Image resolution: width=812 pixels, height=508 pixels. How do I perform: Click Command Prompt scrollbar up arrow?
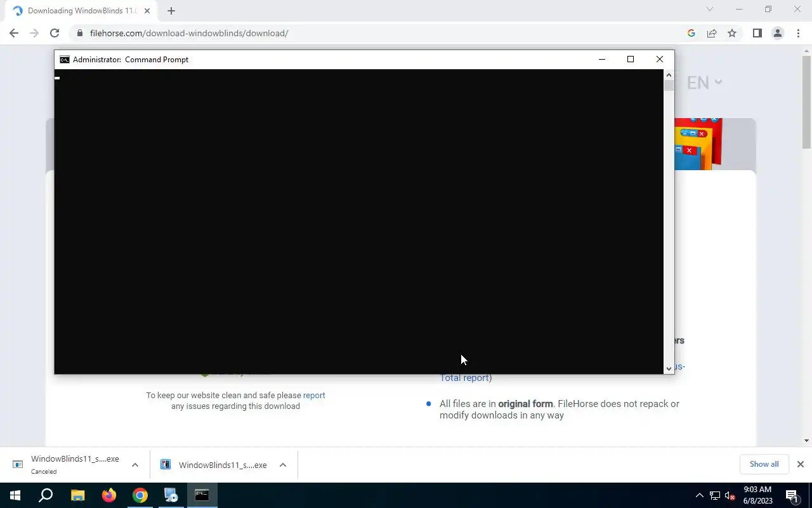669,75
